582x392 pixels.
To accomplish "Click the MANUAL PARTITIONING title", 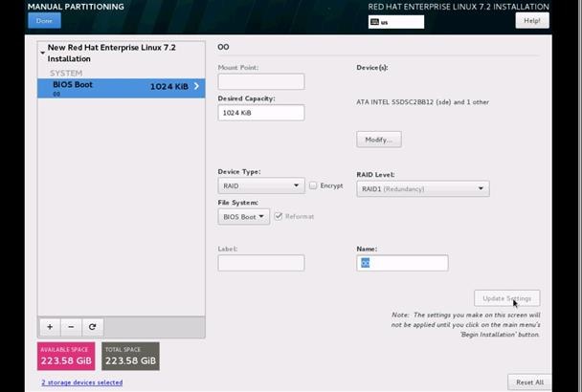I will pyautogui.click(x=76, y=7).
